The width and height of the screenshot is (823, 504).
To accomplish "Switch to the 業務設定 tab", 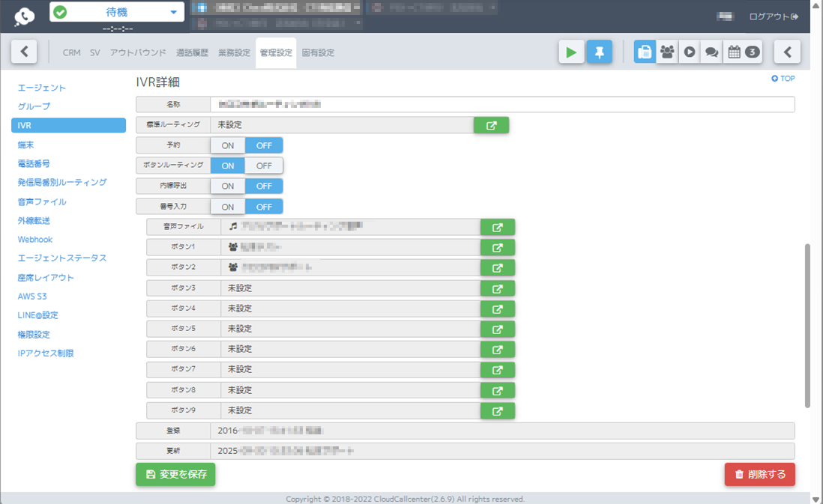I will 234,53.
